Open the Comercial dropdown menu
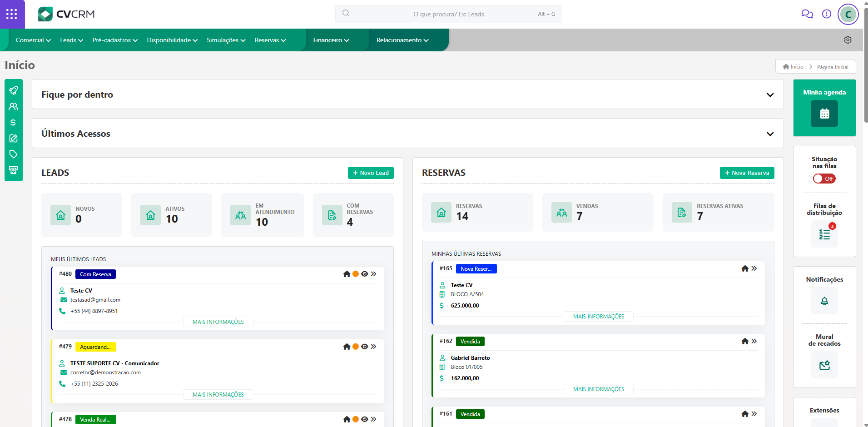Viewport: 868px width, 427px height. click(33, 40)
